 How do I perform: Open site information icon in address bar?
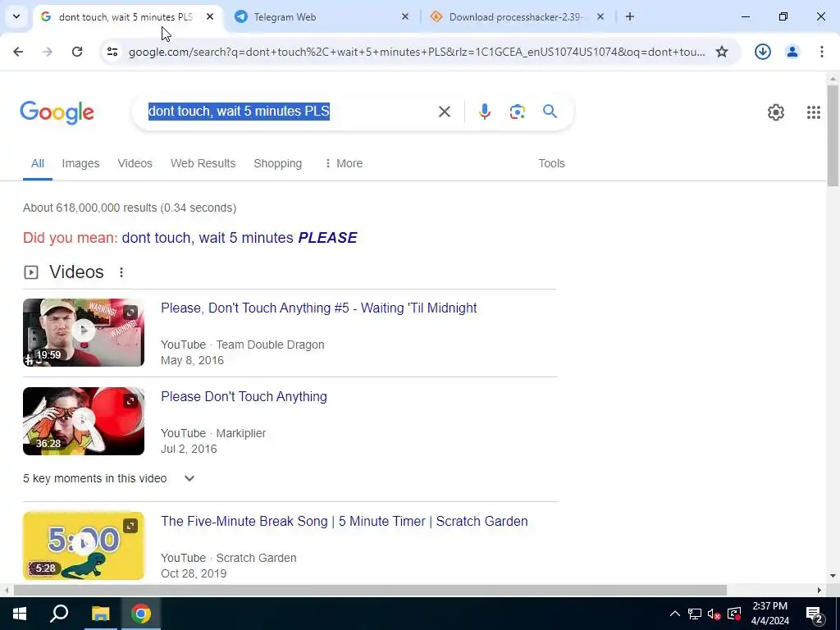(112, 52)
